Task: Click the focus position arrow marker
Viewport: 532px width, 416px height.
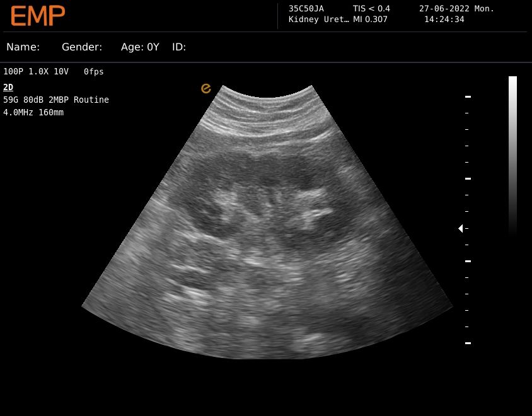Action: point(461,228)
